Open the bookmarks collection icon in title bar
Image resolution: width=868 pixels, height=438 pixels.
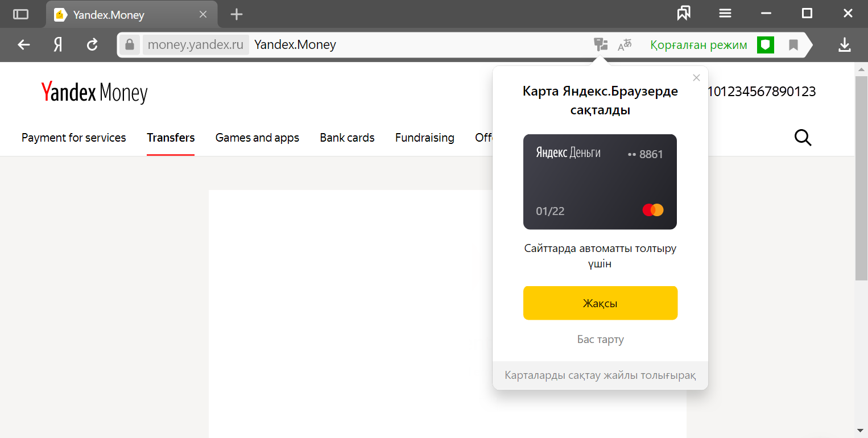pyautogui.click(x=684, y=14)
